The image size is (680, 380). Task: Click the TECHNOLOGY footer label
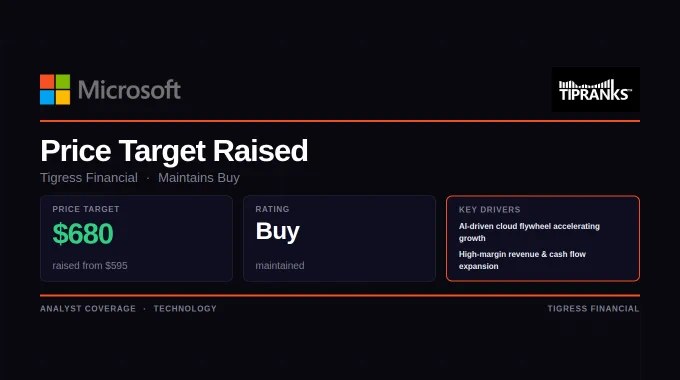click(x=185, y=308)
